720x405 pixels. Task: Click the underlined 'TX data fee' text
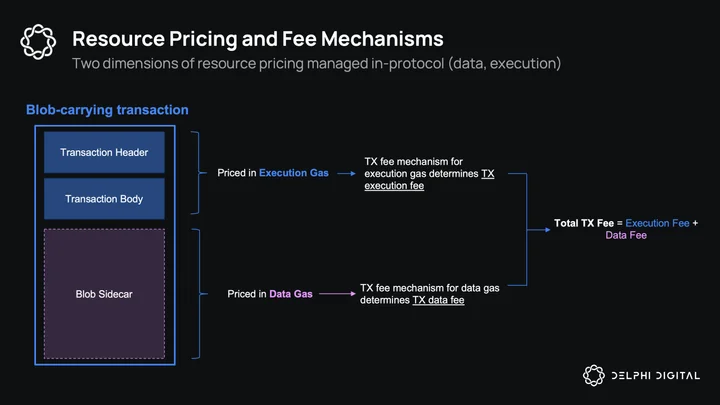click(439, 300)
